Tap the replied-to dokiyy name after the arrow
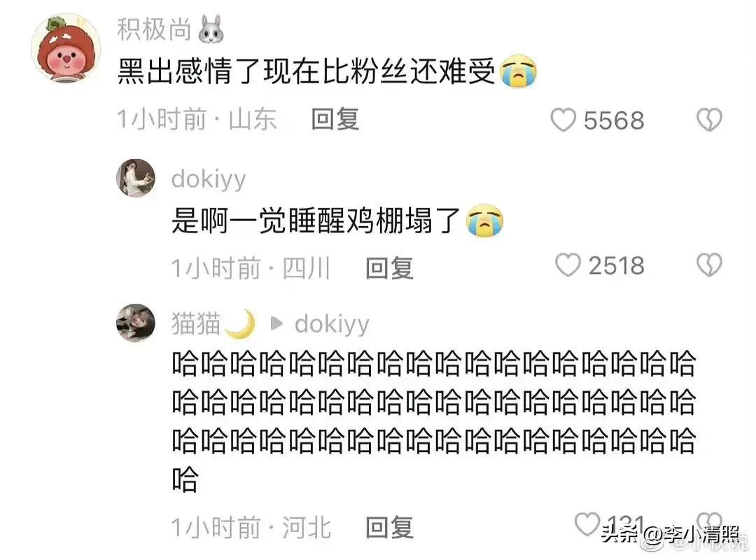This screenshot has height=560, width=756. (332, 323)
